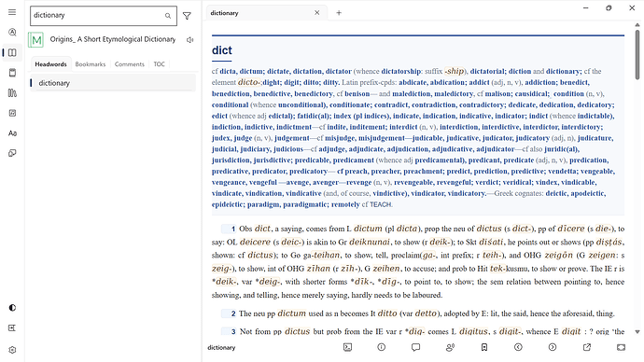The height and width of the screenshot is (362, 644).
Task: Open the search lookup sidebar icon
Action: tap(12, 32)
